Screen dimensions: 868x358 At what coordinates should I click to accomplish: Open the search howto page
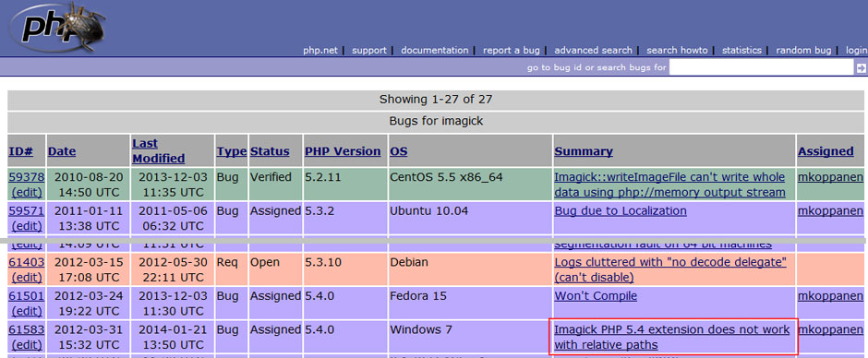coord(677,51)
